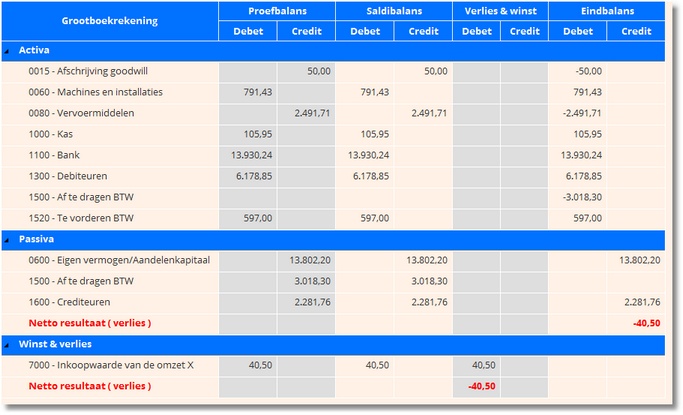This screenshot has height=415, width=683.
Task: Select the Saldibalans column group header
Action: (x=393, y=11)
